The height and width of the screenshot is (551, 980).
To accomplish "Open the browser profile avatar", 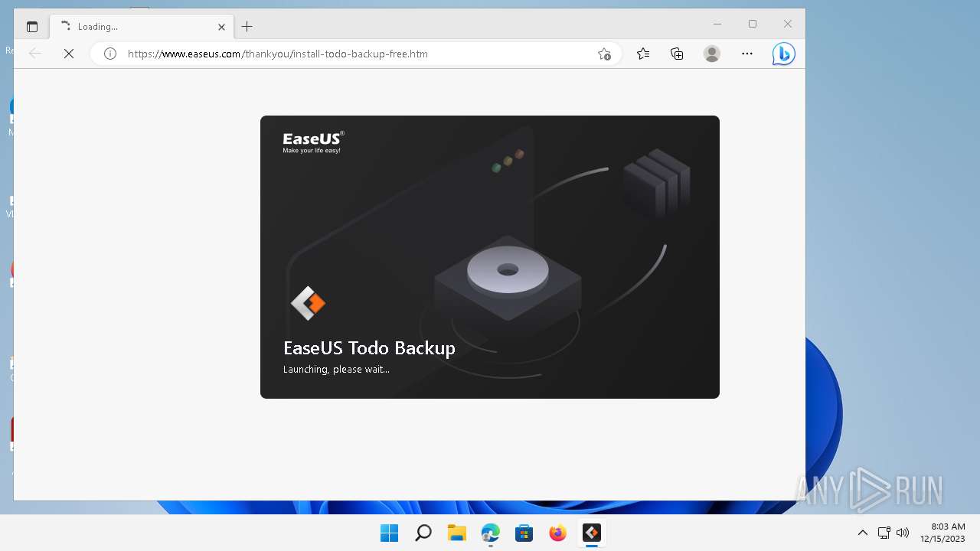I will pyautogui.click(x=712, y=54).
